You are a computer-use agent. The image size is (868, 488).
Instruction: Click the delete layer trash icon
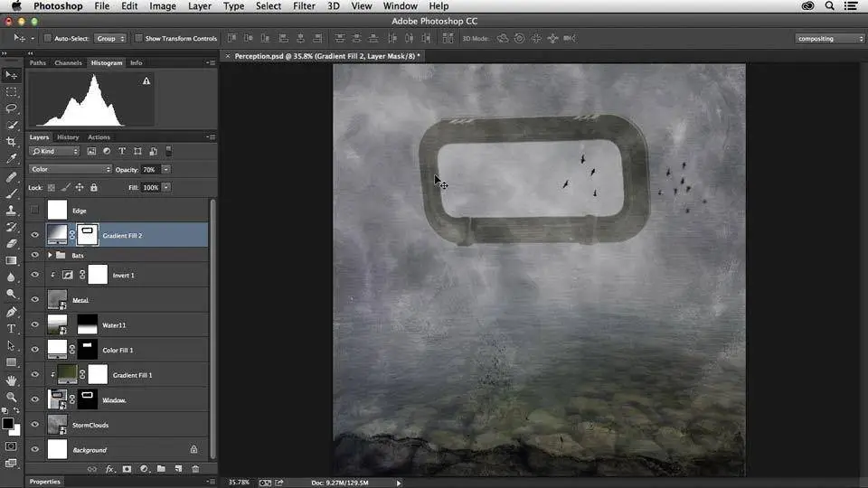195,469
